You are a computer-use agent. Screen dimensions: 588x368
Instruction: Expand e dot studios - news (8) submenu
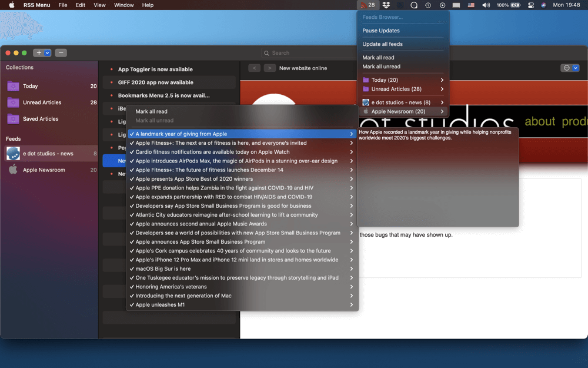click(x=442, y=102)
